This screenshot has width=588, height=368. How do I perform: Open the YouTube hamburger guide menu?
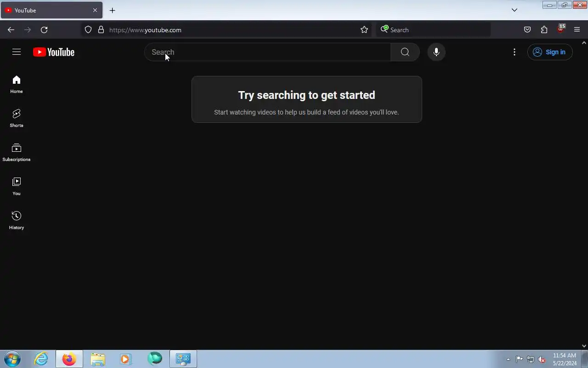click(17, 52)
